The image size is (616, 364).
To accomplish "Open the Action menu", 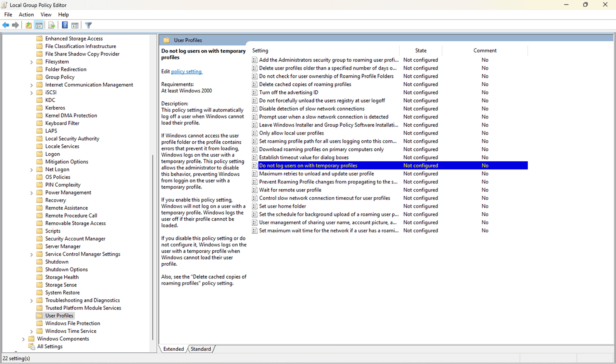I will [26, 14].
